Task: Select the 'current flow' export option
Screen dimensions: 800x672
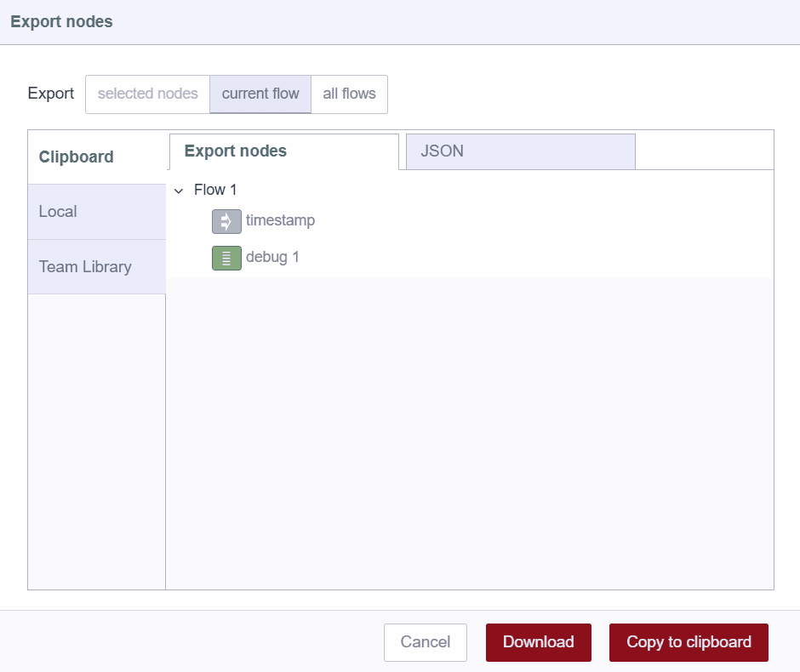Action: point(260,94)
